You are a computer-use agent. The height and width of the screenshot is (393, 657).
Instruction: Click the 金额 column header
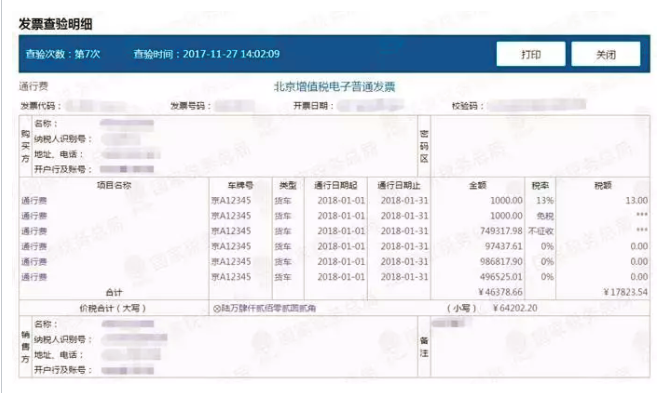coord(478,185)
